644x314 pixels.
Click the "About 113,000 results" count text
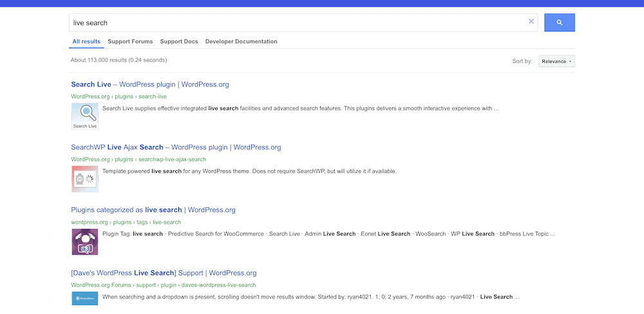click(118, 60)
